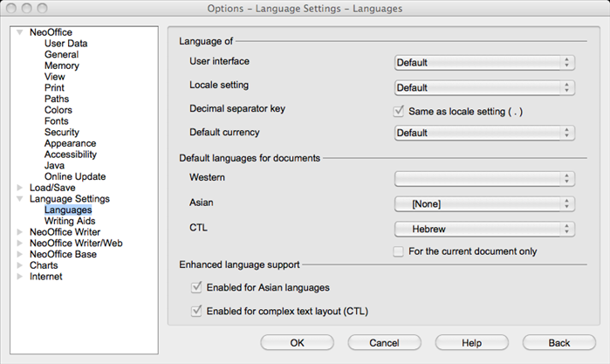Click the Cancel button

(x=384, y=343)
